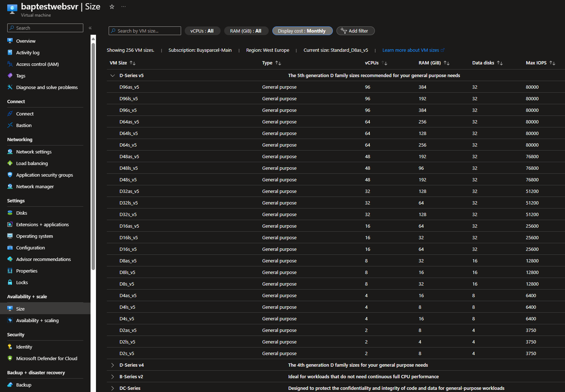Sort table by Max IOPS arrows

click(x=552, y=63)
